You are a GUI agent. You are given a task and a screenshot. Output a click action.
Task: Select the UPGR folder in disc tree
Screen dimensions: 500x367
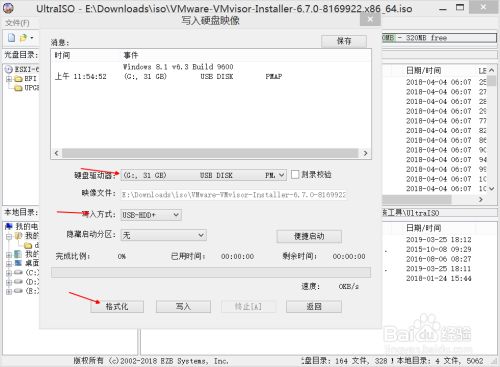click(27, 88)
